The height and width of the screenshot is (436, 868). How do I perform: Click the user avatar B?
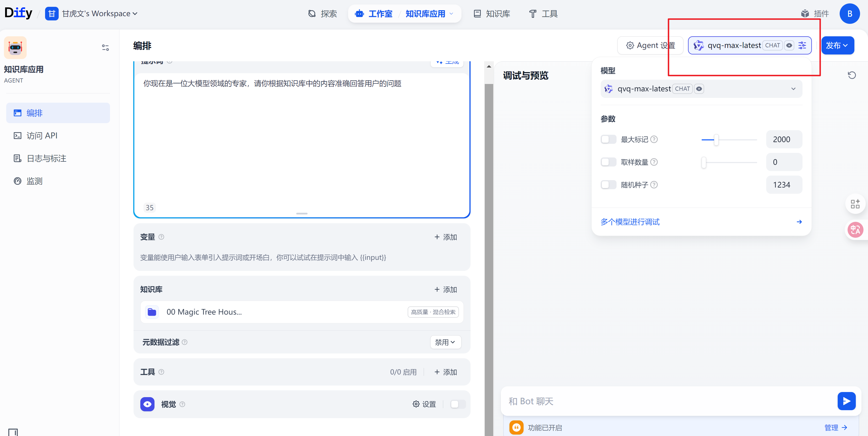coord(850,14)
